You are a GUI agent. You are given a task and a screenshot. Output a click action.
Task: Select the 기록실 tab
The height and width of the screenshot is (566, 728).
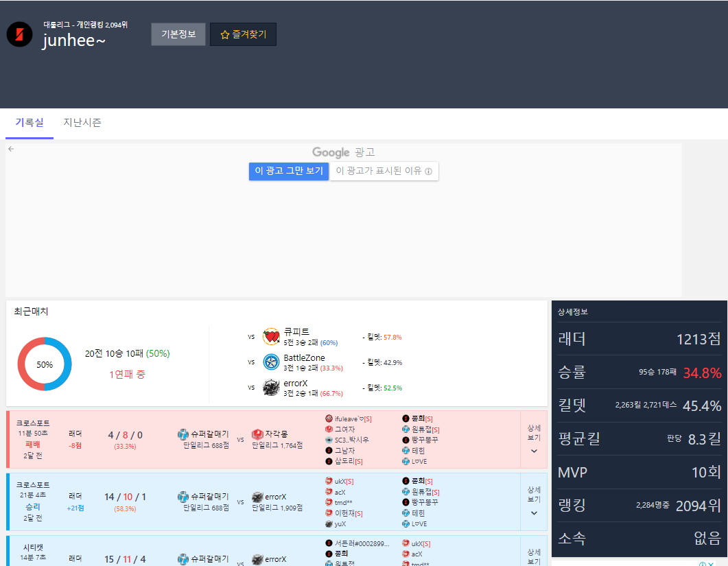[30, 123]
